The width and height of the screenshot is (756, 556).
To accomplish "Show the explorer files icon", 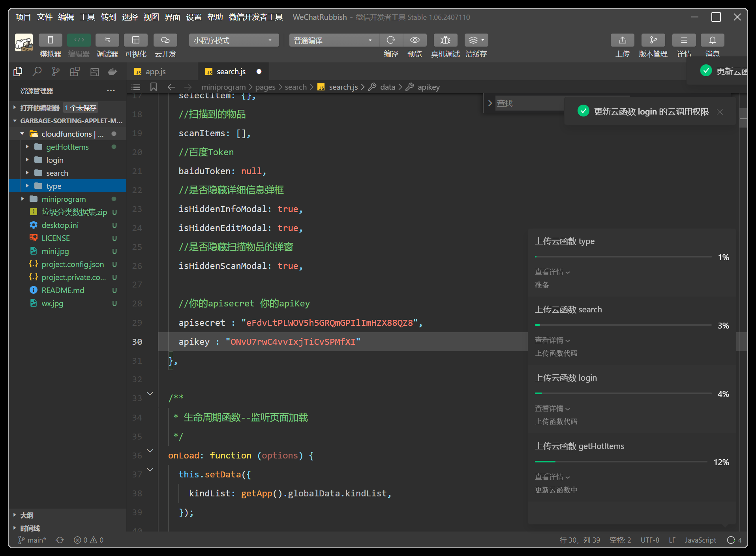I will pyautogui.click(x=18, y=71).
